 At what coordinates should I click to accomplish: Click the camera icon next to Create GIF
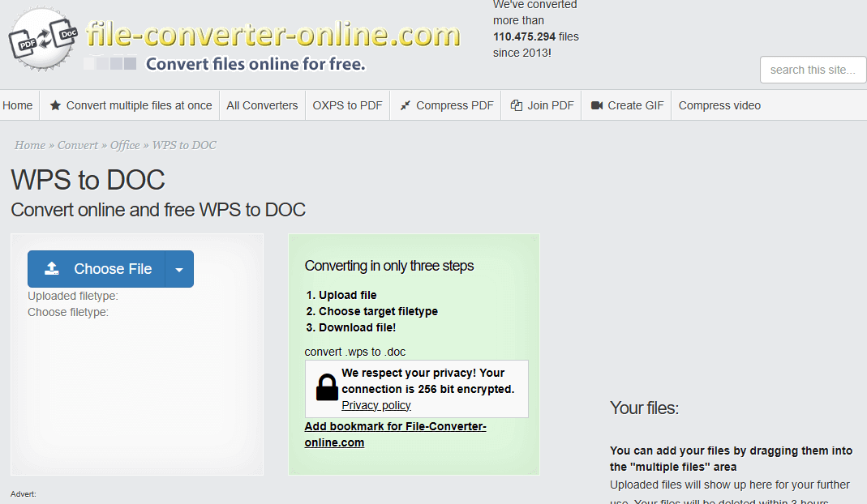[596, 105]
